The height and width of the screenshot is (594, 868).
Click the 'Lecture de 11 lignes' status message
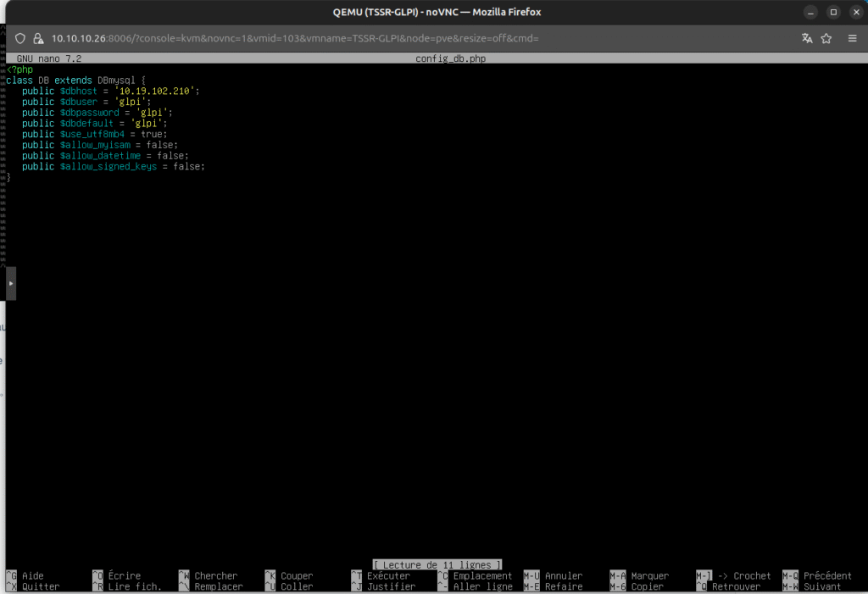pyautogui.click(x=437, y=564)
